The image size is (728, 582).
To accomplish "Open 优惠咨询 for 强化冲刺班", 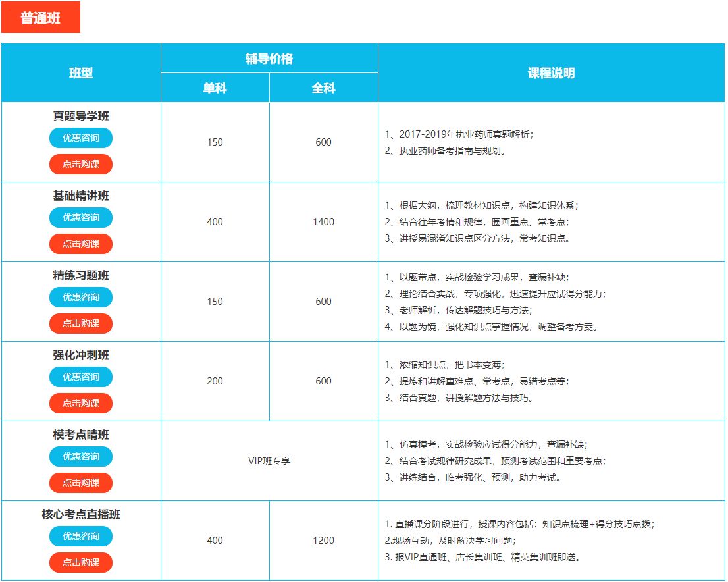I will pos(81,377).
